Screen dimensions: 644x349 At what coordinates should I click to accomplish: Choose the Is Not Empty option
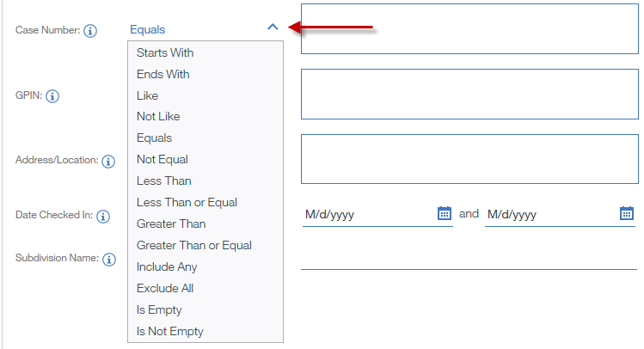pyautogui.click(x=170, y=331)
